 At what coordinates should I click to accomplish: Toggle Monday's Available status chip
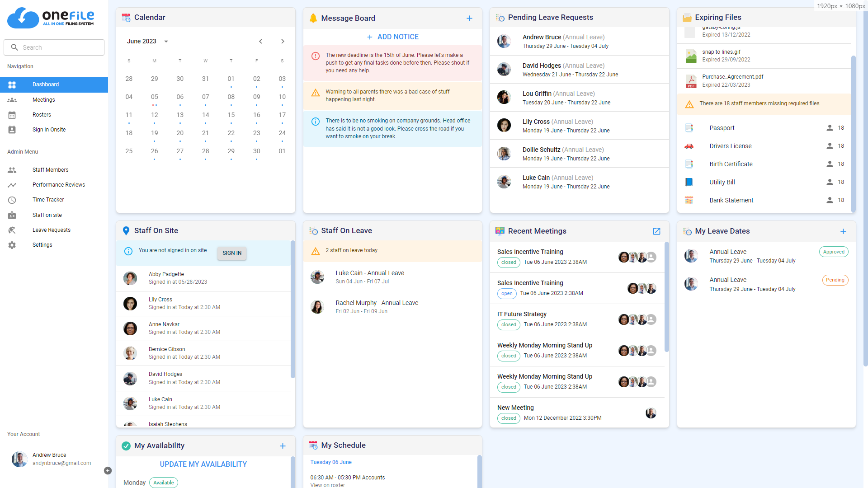pyautogui.click(x=163, y=483)
